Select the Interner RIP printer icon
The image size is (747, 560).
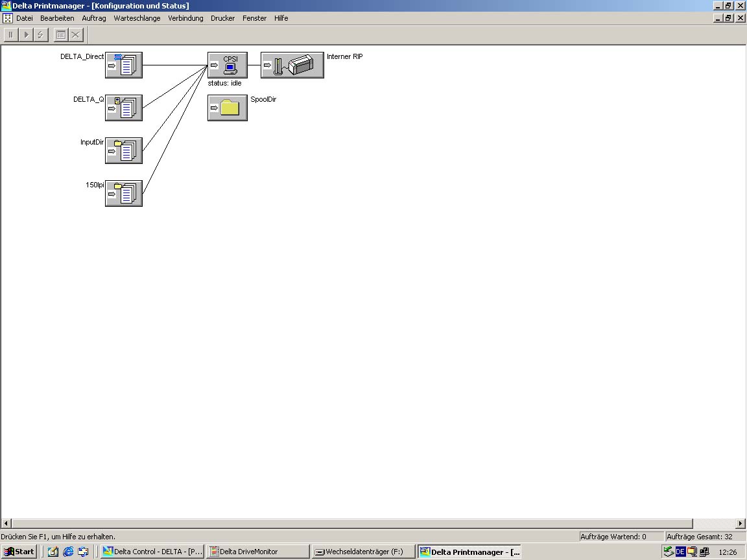click(x=292, y=65)
